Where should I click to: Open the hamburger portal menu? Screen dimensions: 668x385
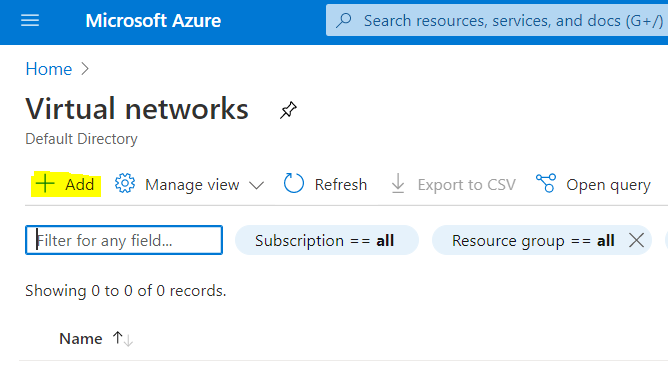pos(30,20)
